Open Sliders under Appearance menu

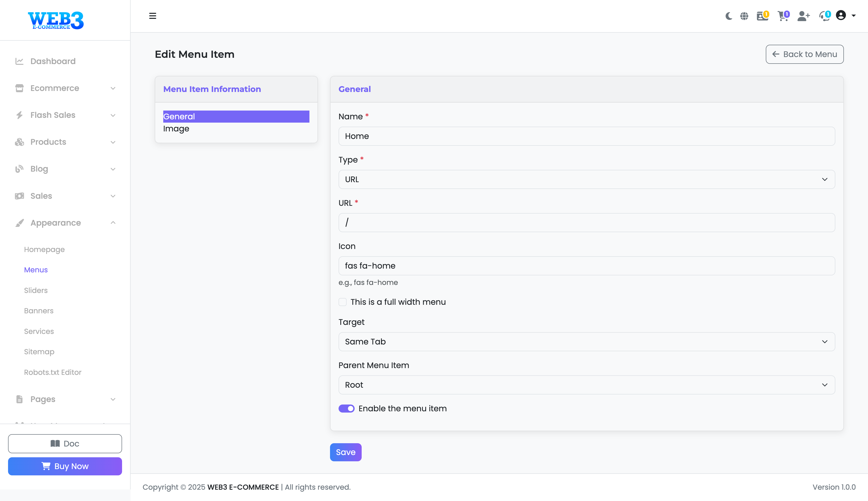pyautogui.click(x=36, y=290)
